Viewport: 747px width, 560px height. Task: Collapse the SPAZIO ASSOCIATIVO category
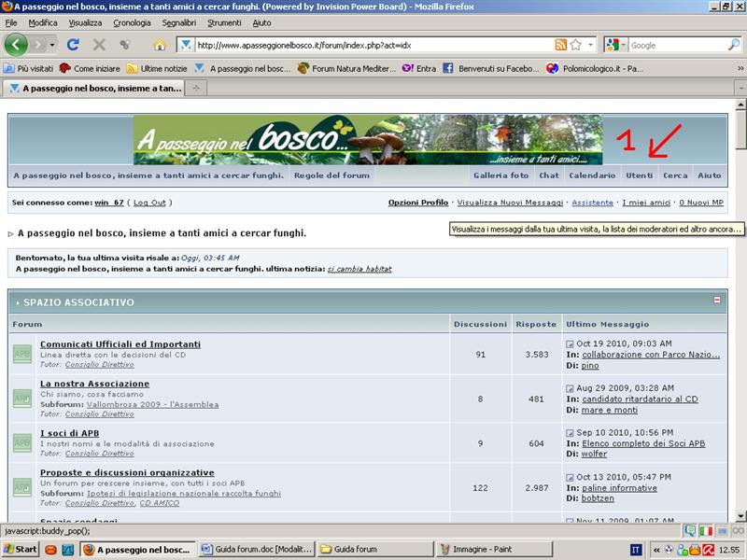pyautogui.click(x=717, y=301)
